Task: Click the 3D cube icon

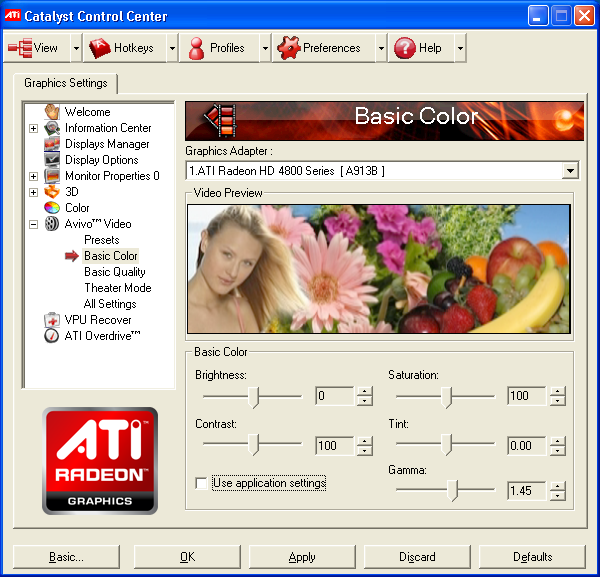Action: click(52, 192)
